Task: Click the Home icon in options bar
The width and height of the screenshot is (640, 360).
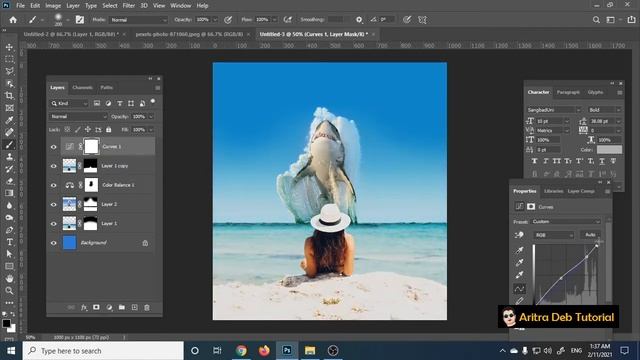Action: point(13,20)
